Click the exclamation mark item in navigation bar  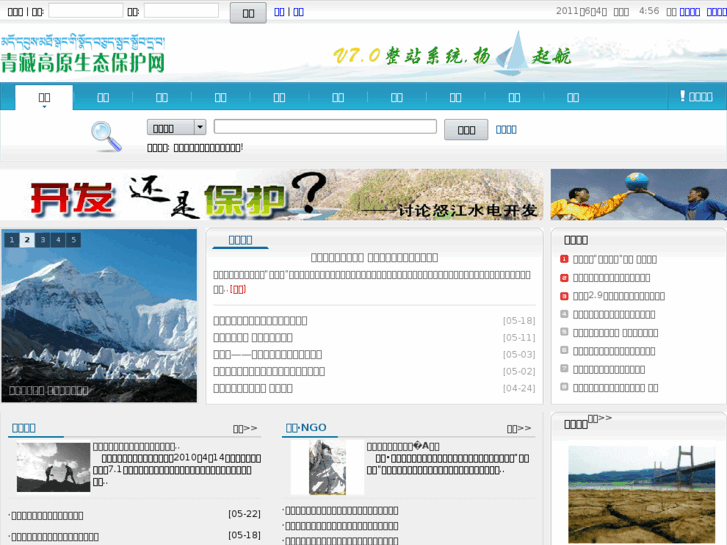pos(696,96)
